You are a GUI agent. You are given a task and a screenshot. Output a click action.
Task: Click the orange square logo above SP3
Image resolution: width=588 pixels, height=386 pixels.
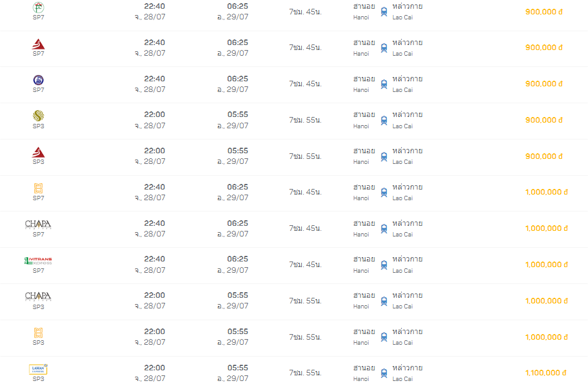38,333
